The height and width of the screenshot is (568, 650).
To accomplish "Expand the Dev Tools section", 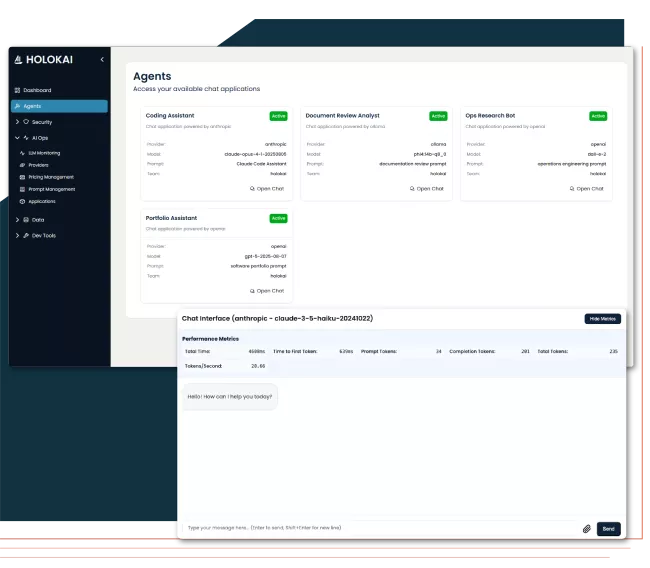I will coord(43,235).
